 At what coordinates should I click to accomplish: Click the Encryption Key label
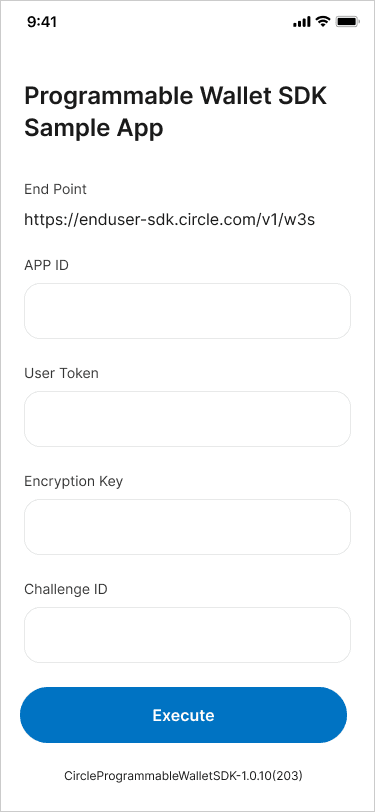tap(74, 481)
